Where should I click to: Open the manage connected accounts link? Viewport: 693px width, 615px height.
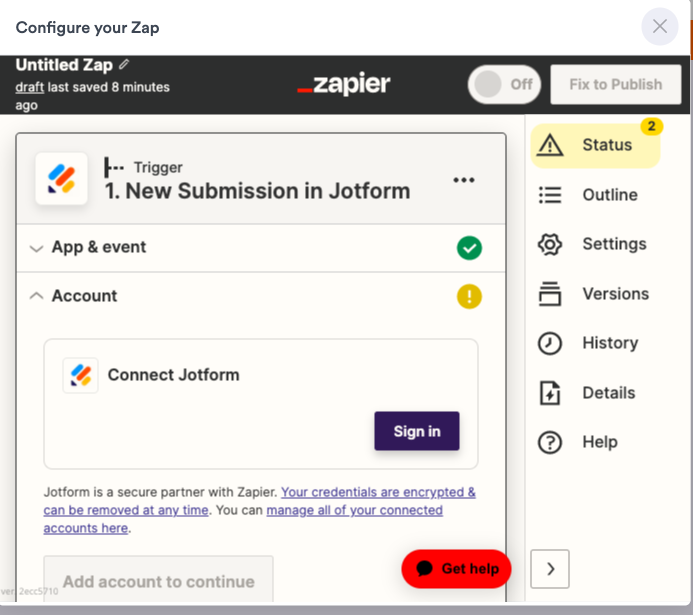pyautogui.click(x=354, y=510)
